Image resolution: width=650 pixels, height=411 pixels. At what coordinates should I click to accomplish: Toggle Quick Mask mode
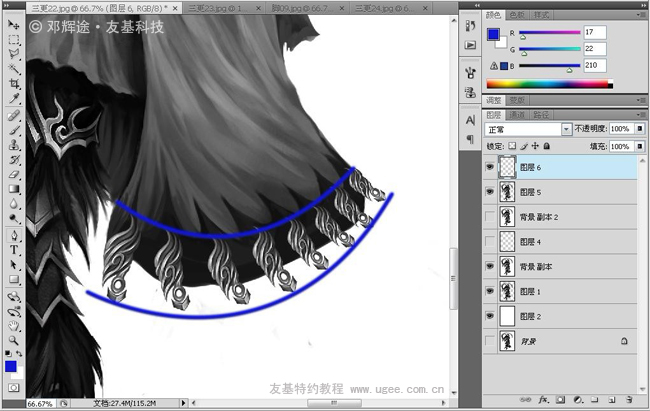click(13, 388)
